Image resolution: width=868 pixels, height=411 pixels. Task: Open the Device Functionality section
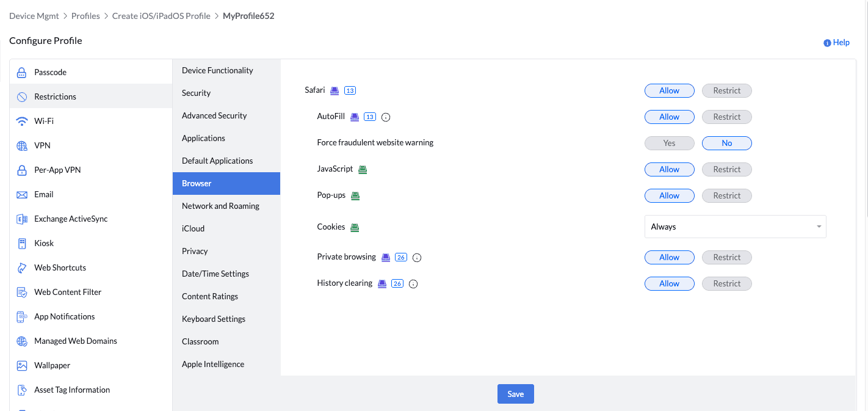click(x=226, y=70)
